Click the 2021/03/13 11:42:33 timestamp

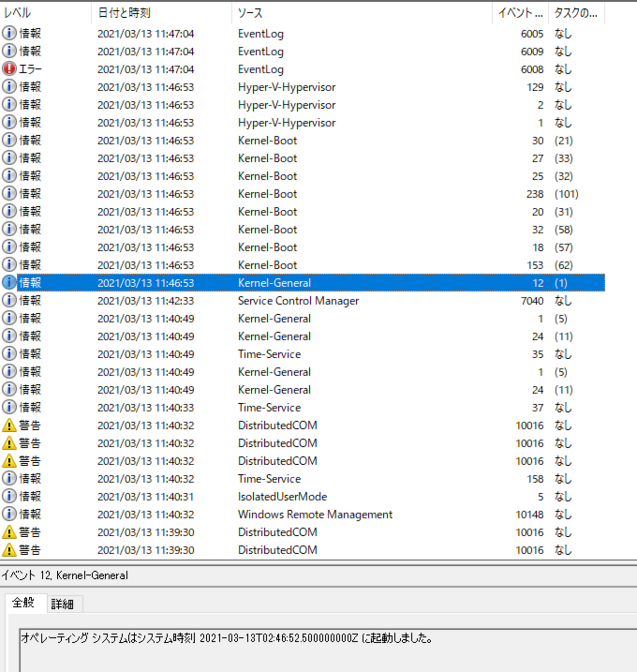146,301
